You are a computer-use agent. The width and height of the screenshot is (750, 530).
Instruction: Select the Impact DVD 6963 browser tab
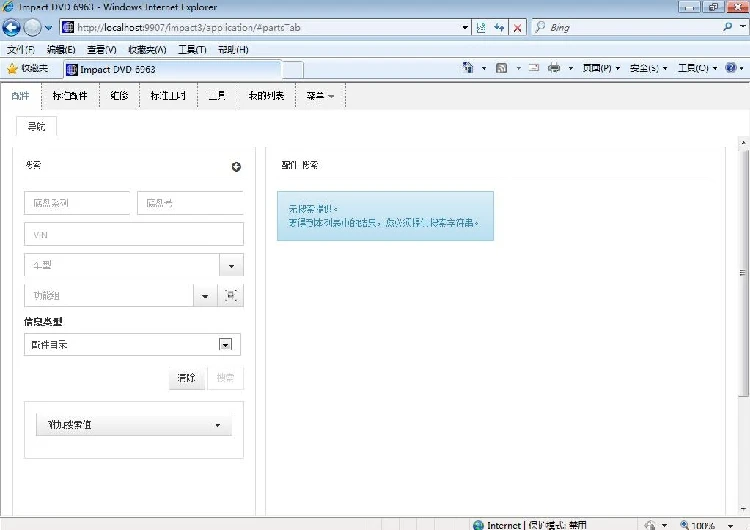(x=172, y=69)
